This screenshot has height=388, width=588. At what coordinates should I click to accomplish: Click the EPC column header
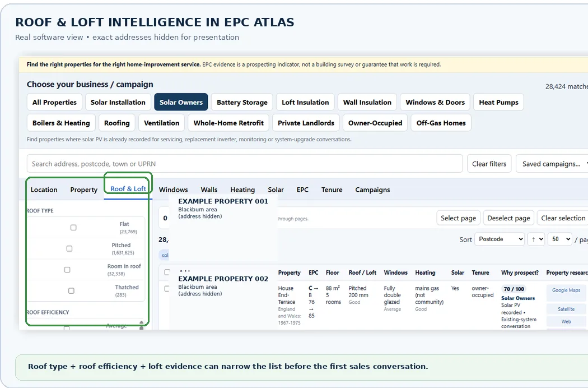(x=313, y=272)
